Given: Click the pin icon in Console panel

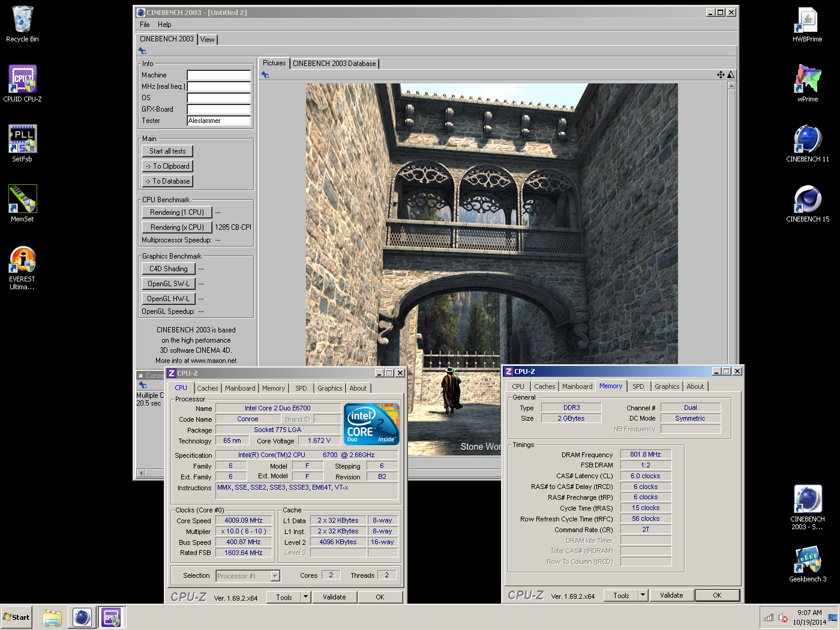Looking at the screenshot, I should click(x=142, y=385).
